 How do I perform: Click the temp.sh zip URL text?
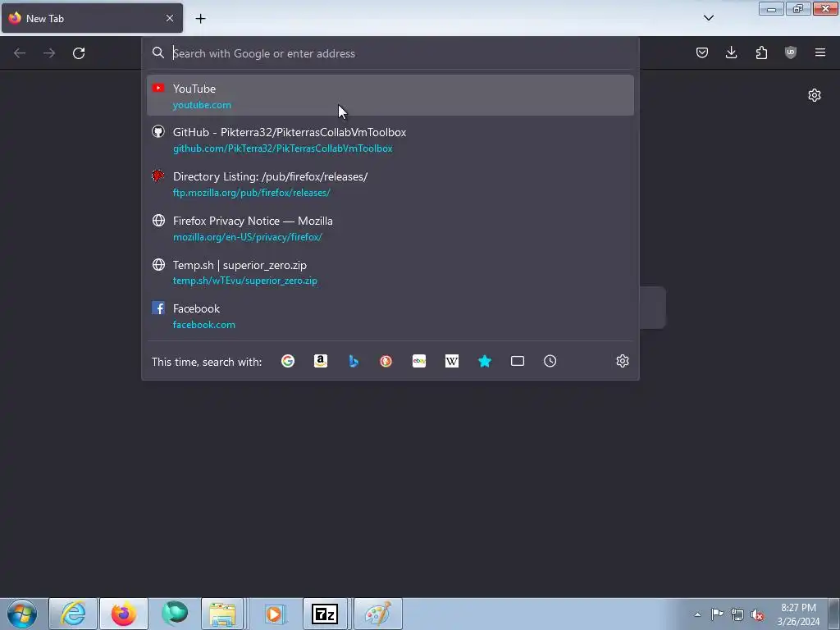click(x=244, y=281)
